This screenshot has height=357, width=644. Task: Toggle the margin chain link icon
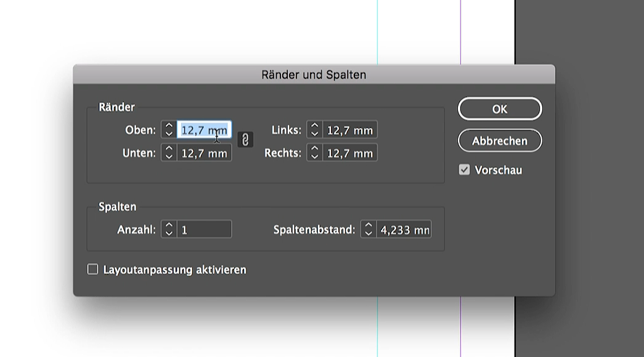click(245, 140)
